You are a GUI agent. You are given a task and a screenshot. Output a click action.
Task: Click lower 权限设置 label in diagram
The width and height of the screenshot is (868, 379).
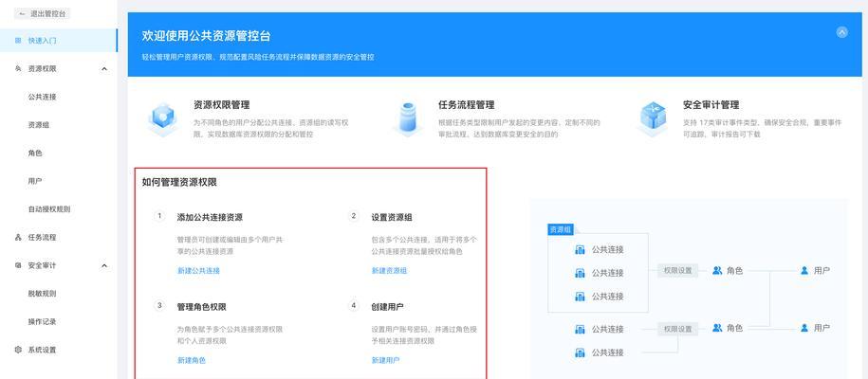677,329
